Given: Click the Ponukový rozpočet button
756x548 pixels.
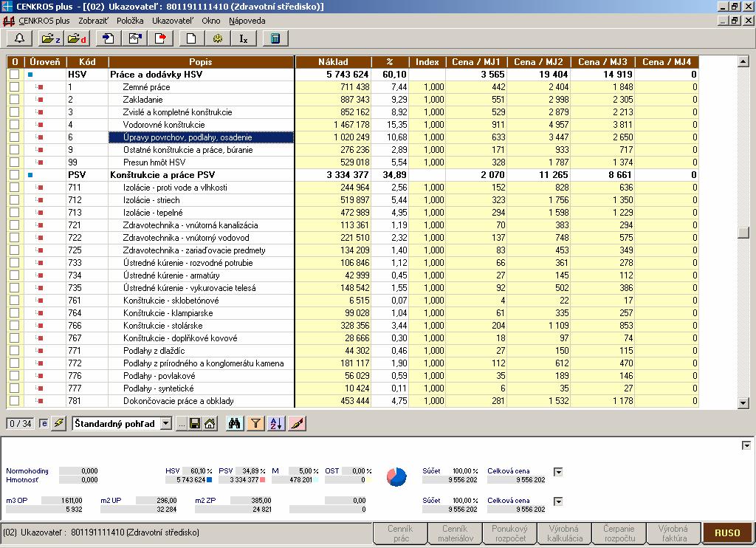Looking at the screenshot, I should (509, 533).
